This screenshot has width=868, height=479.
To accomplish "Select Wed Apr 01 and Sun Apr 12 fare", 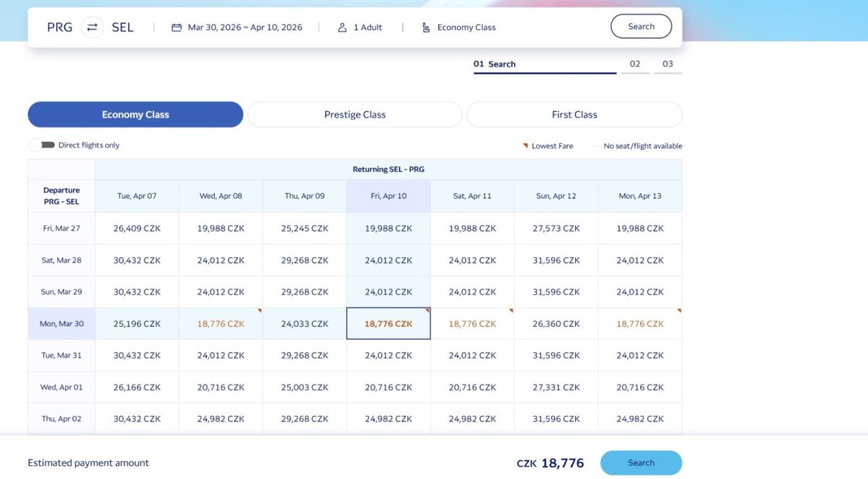I will (x=556, y=388).
